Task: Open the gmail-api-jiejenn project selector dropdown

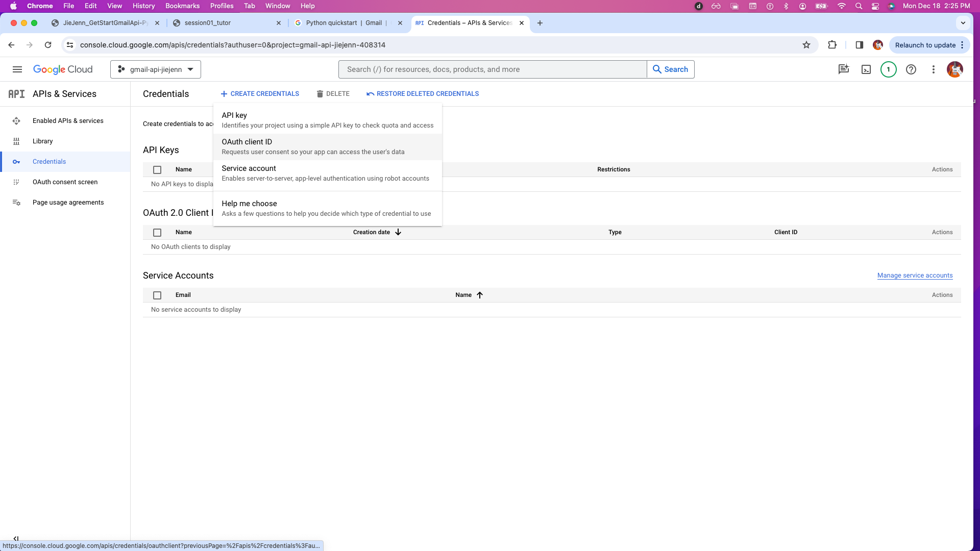Action: coord(156,69)
